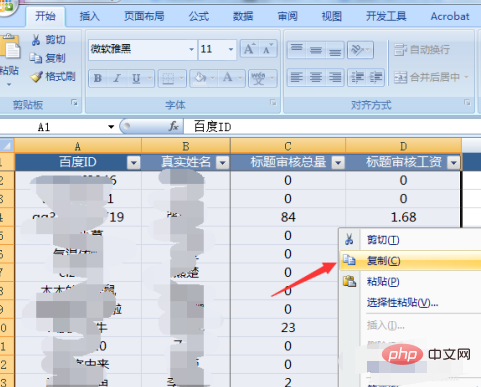Image resolution: width=481 pixels, height=387 pixels.
Task: Open paste options dropdown arrow
Action: click(x=9, y=84)
